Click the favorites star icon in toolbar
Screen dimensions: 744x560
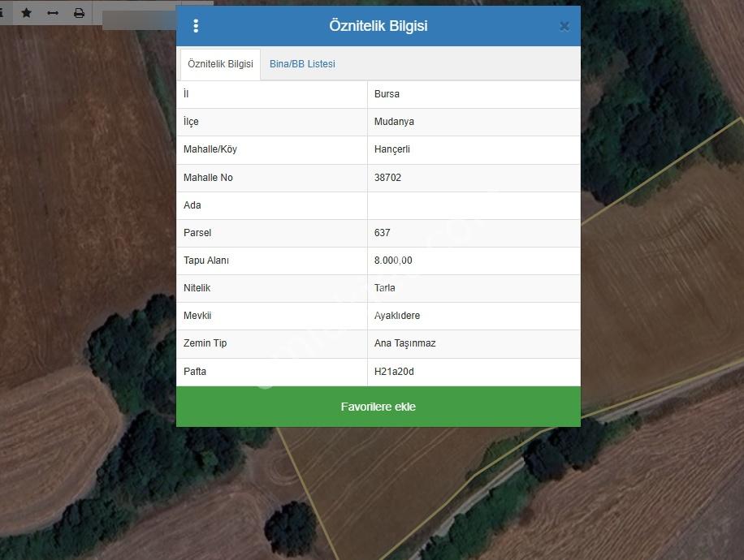click(27, 13)
